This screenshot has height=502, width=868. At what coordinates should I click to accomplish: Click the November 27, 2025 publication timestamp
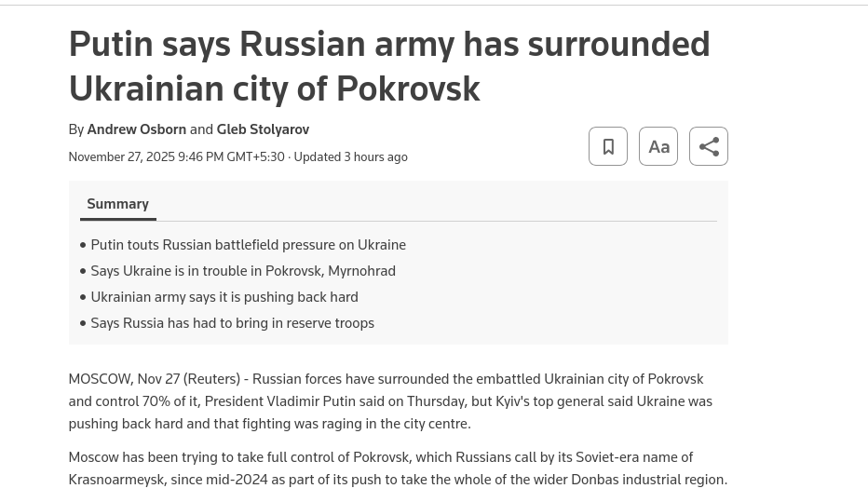(176, 157)
